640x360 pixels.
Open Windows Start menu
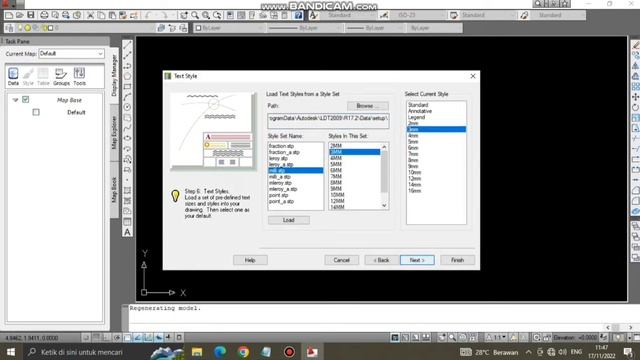[x=11, y=352]
